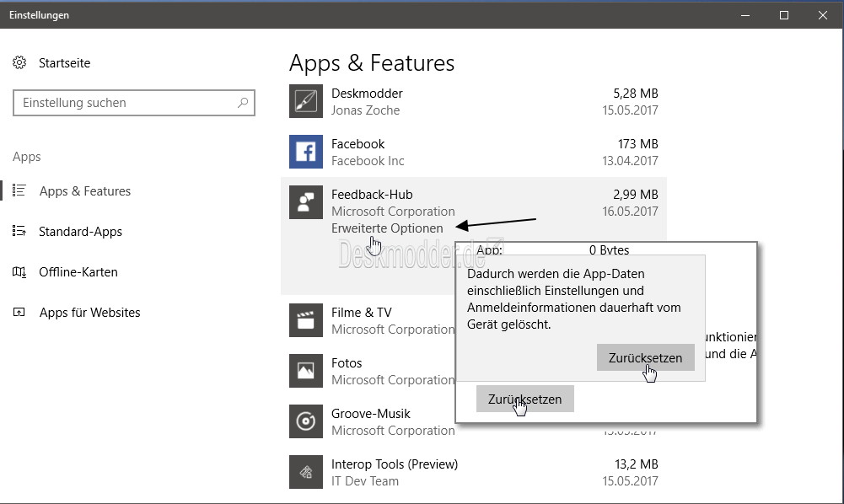Screen dimensions: 844x504
Task: Select the Filme & TV entry name
Action: [362, 312]
